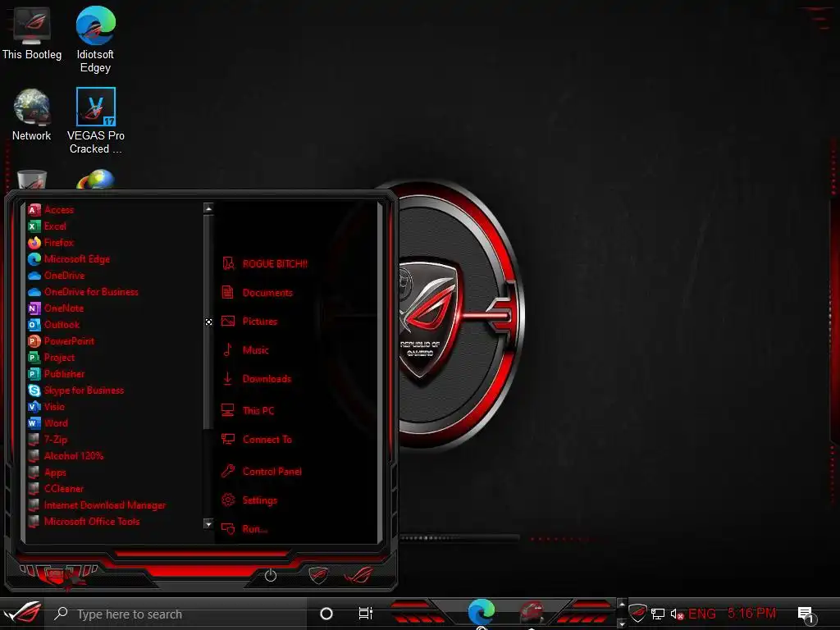Expand the CCleaner folder

56,489
